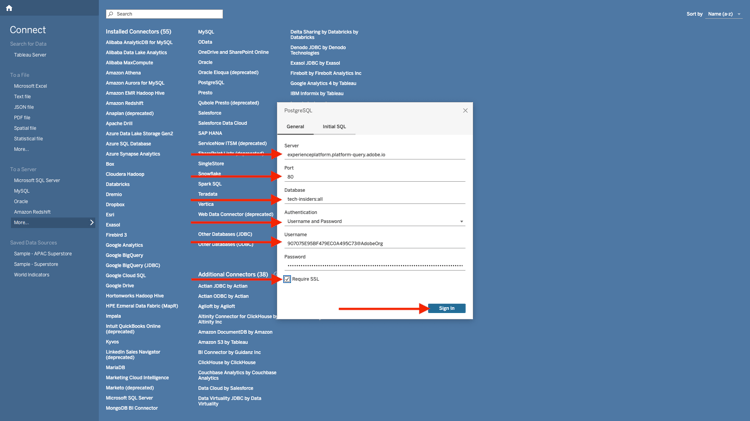Choose Data Cloud by Salesforce connector

226,388
